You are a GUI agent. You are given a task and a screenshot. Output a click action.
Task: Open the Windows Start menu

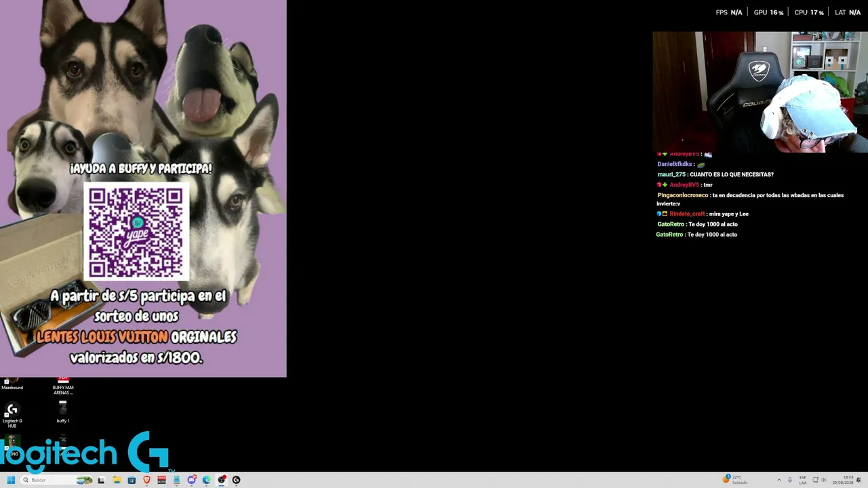click(x=11, y=480)
